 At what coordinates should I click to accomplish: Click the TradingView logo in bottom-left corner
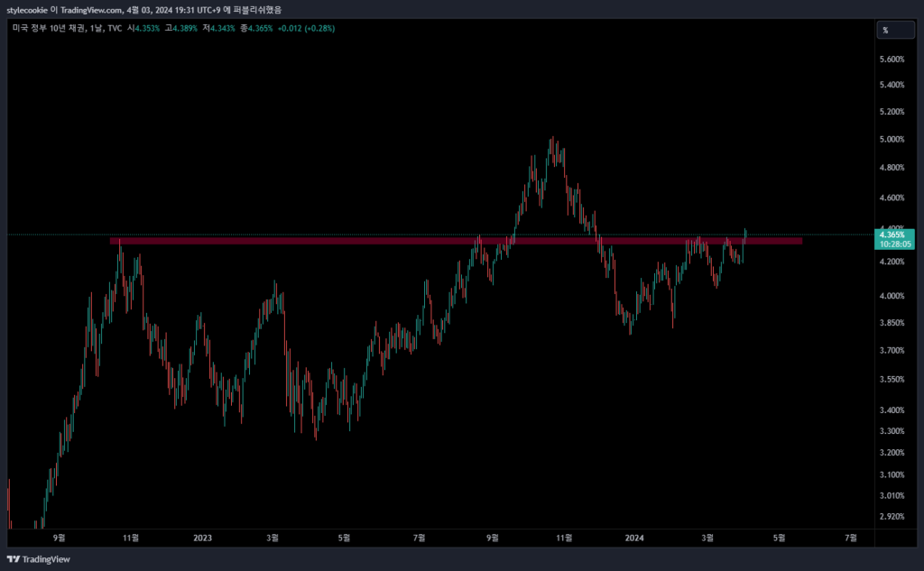click(x=38, y=559)
